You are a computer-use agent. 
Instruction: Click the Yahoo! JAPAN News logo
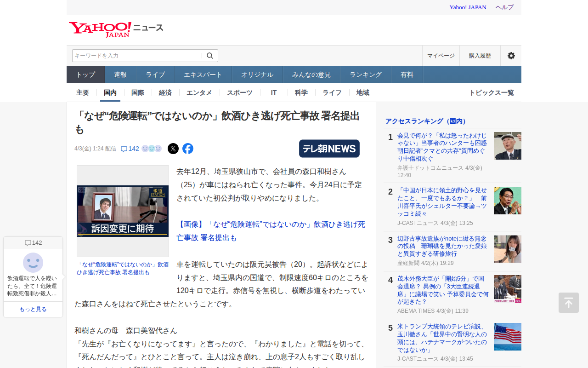(116, 29)
